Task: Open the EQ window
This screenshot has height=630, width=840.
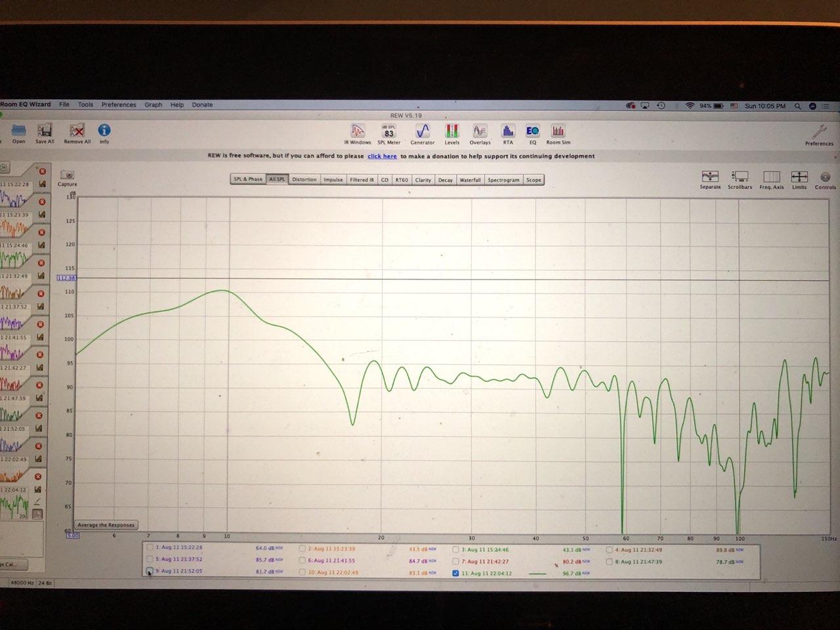Action: coord(532,133)
